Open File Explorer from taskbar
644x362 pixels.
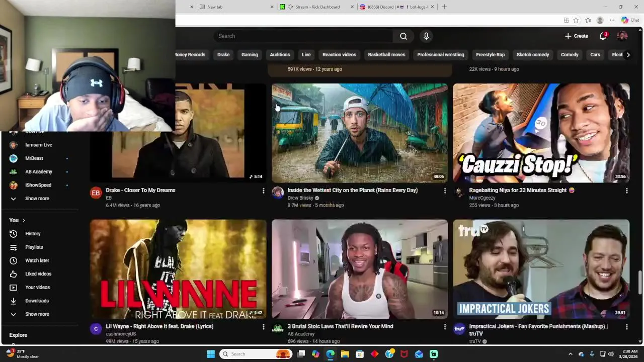click(x=345, y=354)
